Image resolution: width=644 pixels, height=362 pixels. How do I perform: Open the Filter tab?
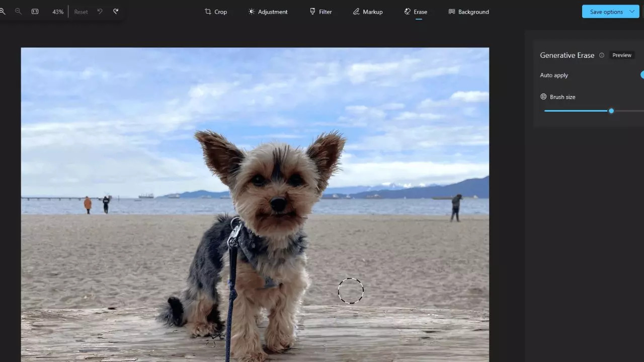pyautogui.click(x=320, y=12)
